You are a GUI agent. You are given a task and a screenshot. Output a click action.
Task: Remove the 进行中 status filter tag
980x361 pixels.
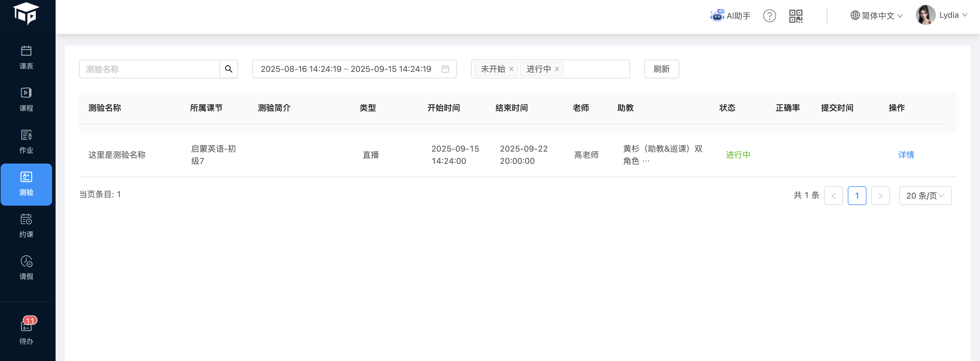(557, 69)
